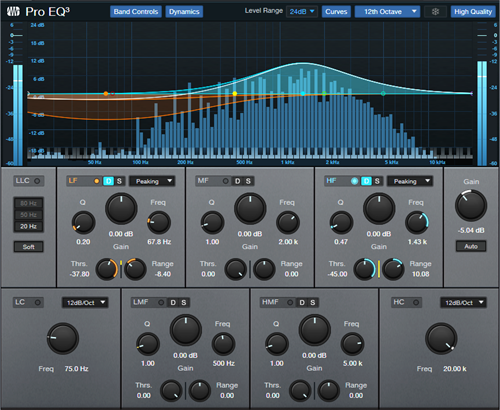This screenshot has width=500, height=410.
Task: Click the HF band Range knob
Action: point(393,269)
